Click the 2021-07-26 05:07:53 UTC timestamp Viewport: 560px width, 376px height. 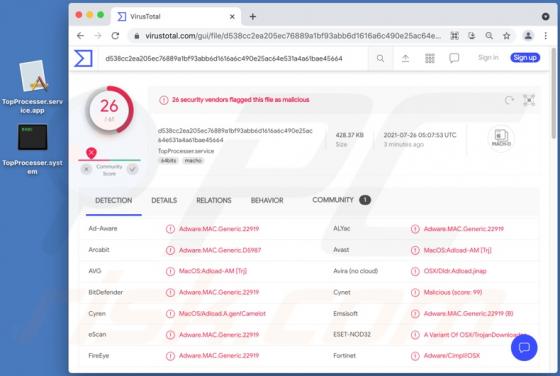tap(420, 135)
